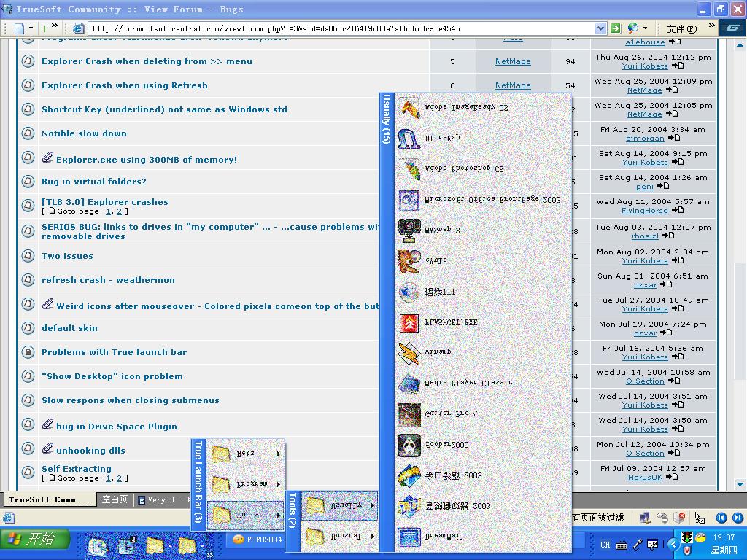Image resolution: width=747 pixels, height=560 pixels.
Task: Open the 'Explorer Crash when using Refresh' thread
Action: (124, 85)
